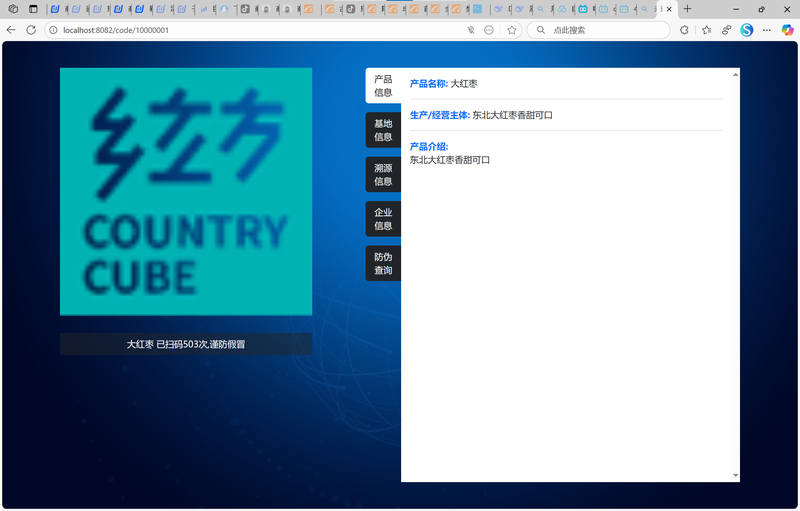Go back to the previous page
Screen dimensions: 800x511
11,30
